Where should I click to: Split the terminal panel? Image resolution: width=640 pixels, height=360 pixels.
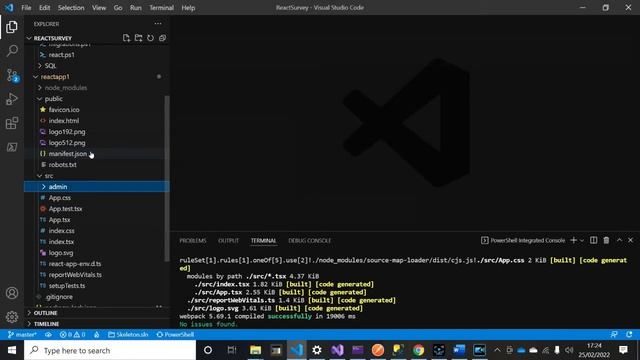[593, 240]
